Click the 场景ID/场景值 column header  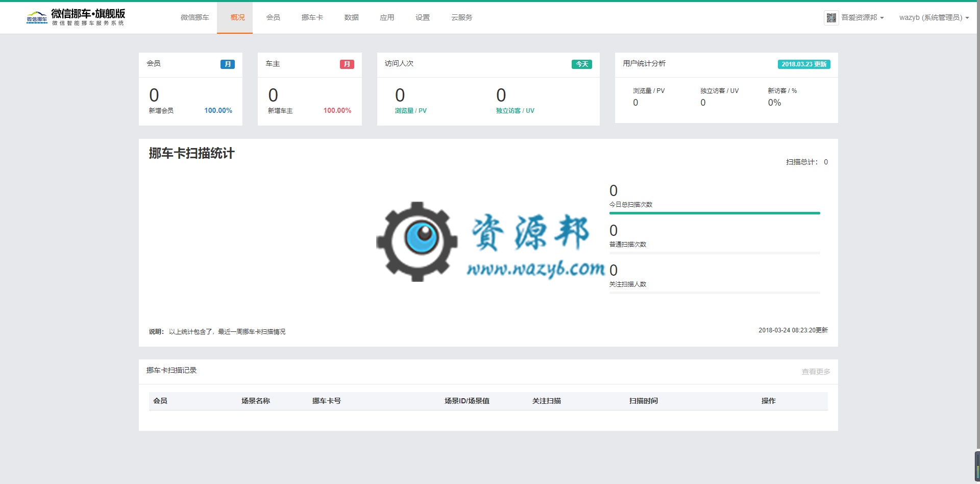coord(467,401)
